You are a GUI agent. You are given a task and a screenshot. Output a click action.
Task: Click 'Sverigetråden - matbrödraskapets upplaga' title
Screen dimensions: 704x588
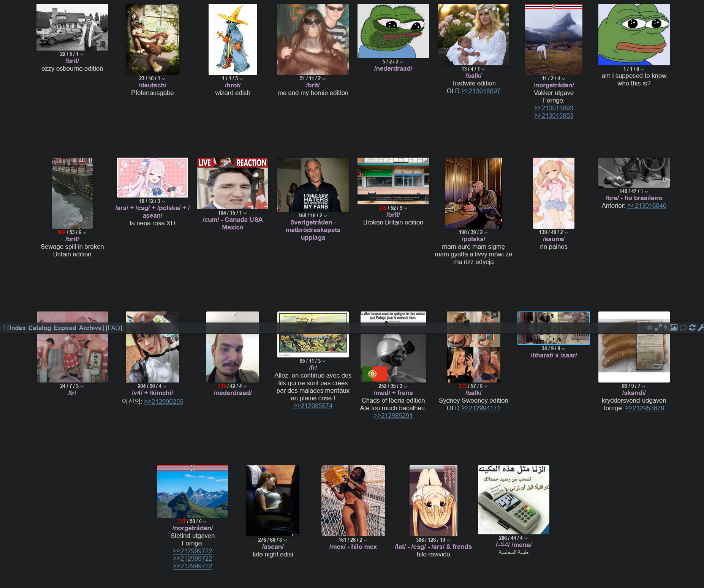coord(313,230)
